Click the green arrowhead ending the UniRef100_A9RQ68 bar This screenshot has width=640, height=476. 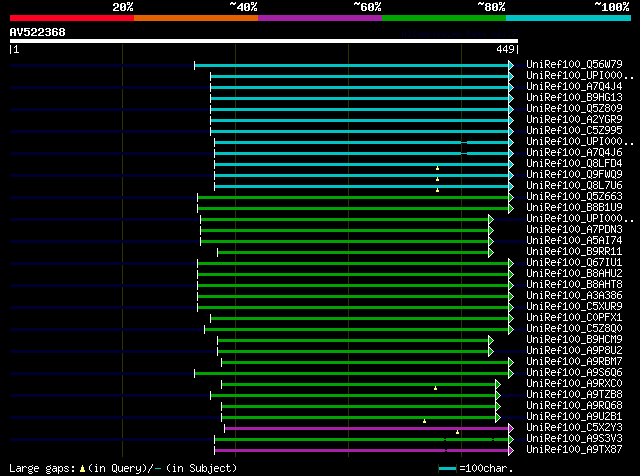498,407
